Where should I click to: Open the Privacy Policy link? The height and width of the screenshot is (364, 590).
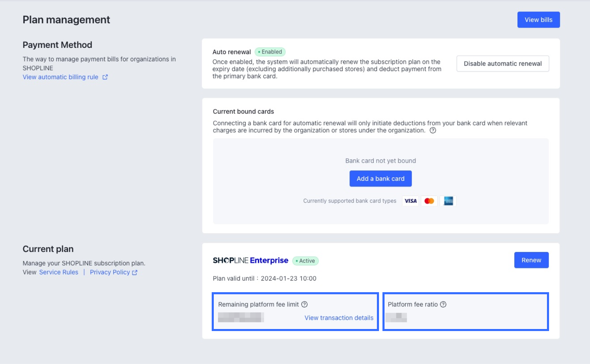[x=110, y=272]
